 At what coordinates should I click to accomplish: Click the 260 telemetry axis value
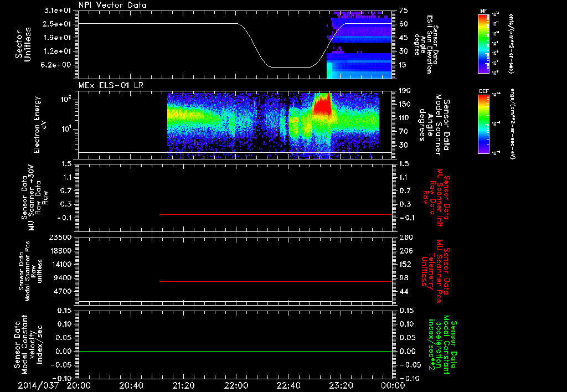point(406,237)
